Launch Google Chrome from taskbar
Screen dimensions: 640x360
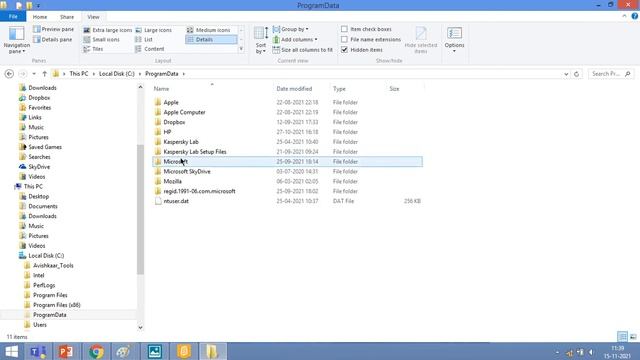point(96,351)
